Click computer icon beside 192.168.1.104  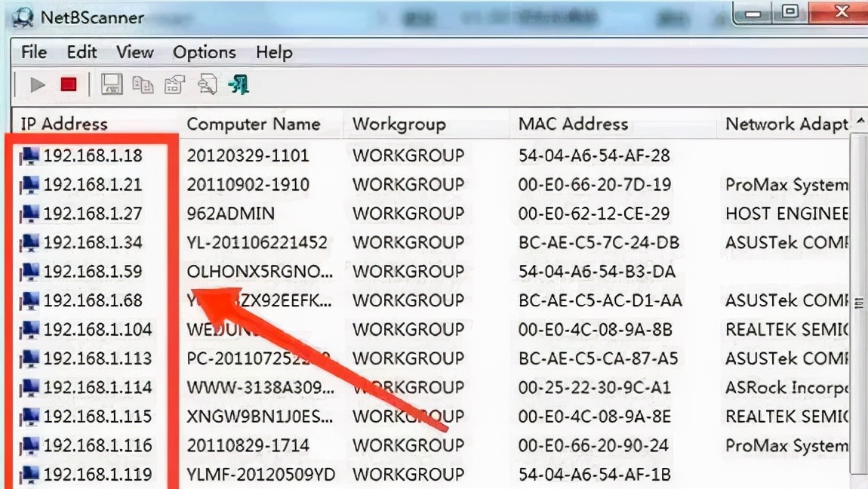pos(29,330)
